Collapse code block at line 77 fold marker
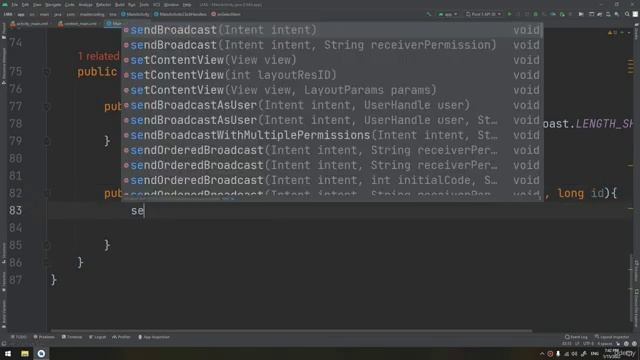 pos(47,107)
